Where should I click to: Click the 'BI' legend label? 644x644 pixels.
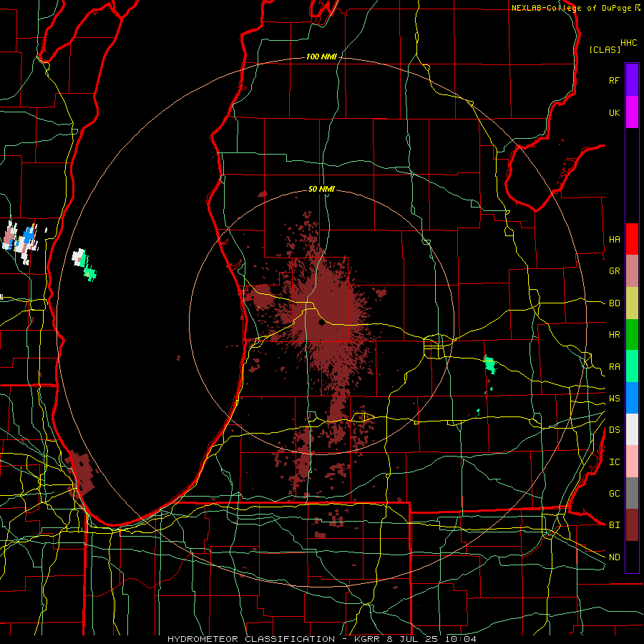point(614,525)
